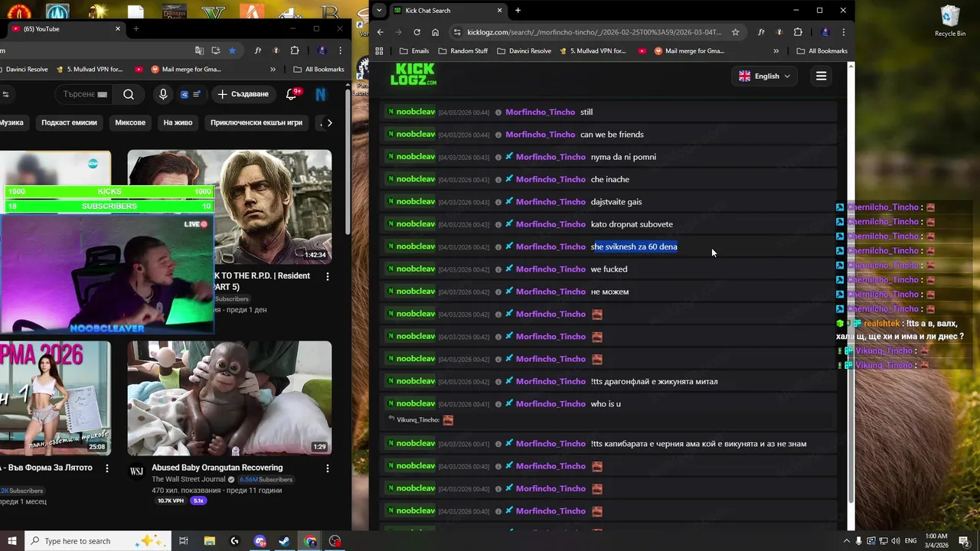Click message text 'we fucked'

[x=609, y=269]
